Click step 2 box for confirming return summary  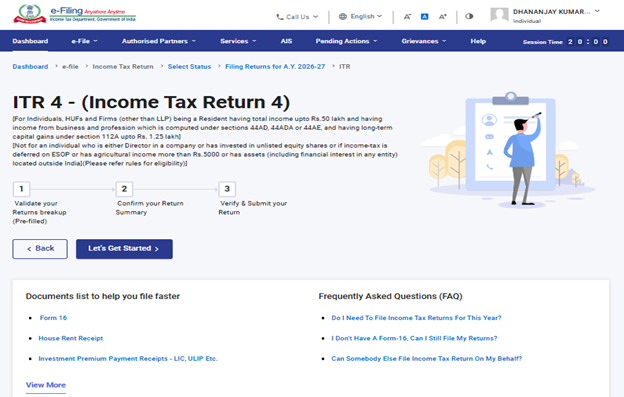pyautogui.click(x=124, y=189)
